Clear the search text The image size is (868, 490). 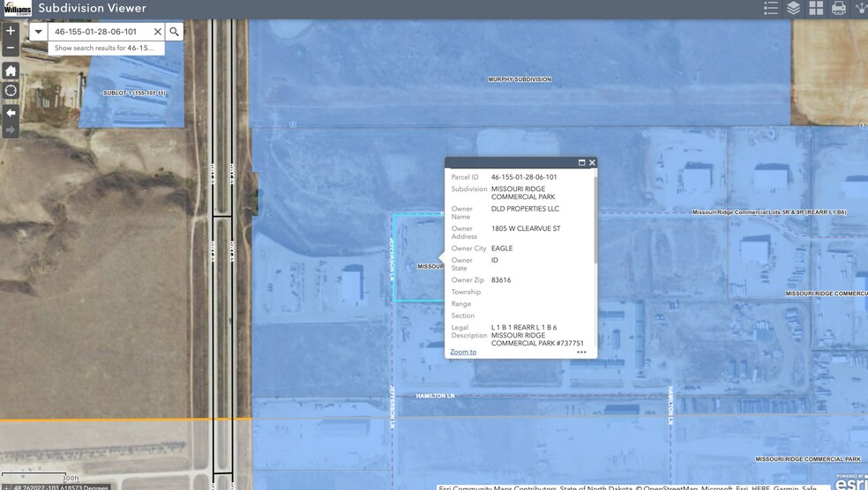(x=158, y=32)
